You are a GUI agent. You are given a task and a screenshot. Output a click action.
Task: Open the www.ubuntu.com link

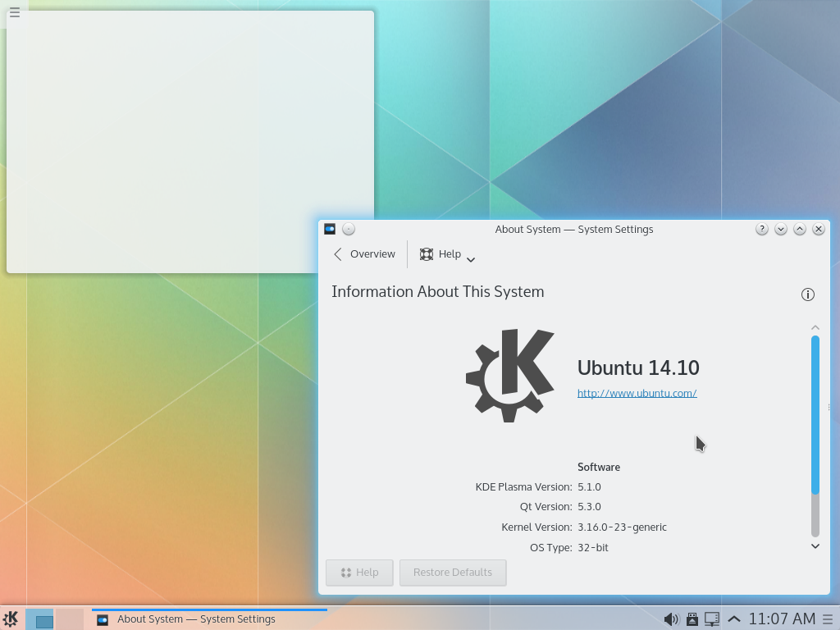(x=637, y=393)
